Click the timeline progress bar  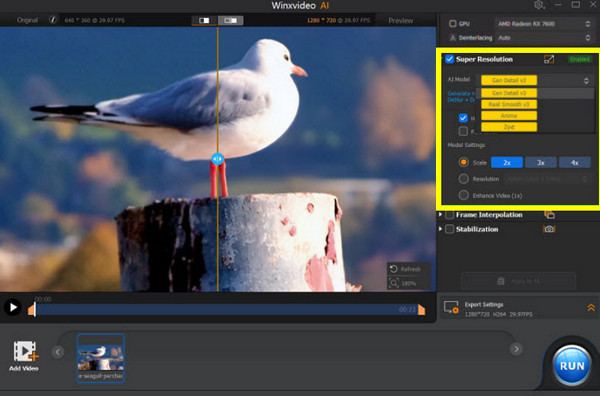pyautogui.click(x=227, y=310)
